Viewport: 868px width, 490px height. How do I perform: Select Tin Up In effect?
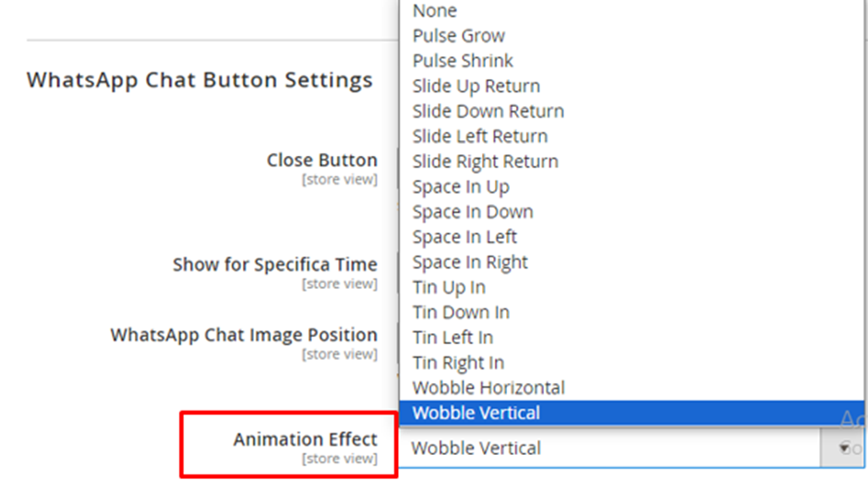632,287
